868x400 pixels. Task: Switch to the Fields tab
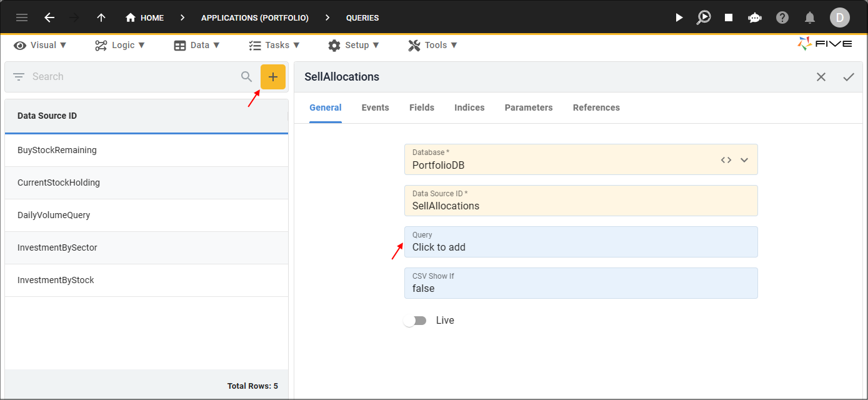(422, 107)
